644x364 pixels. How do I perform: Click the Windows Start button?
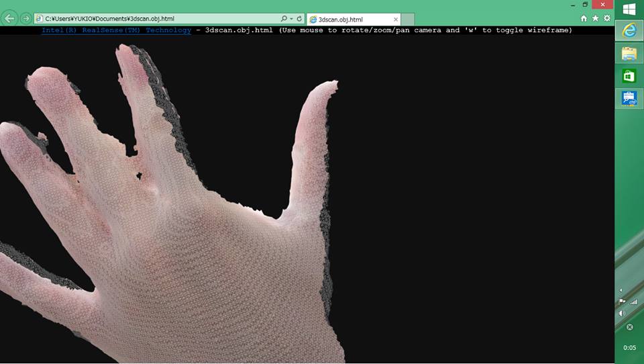tap(629, 9)
